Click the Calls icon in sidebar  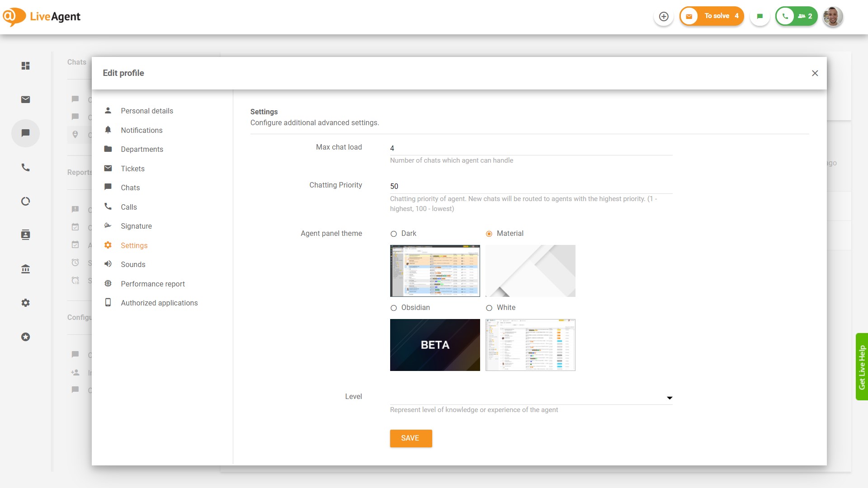click(x=25, y=167)
